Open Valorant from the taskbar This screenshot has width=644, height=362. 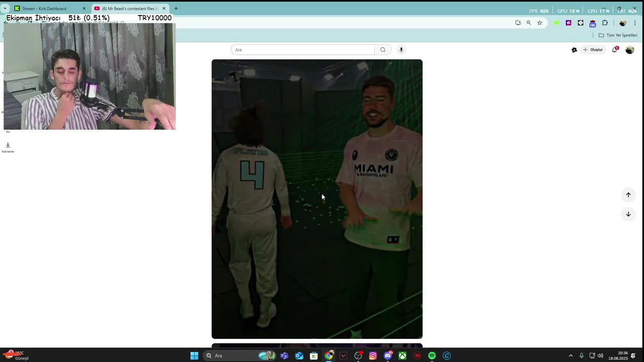(344, 356)
